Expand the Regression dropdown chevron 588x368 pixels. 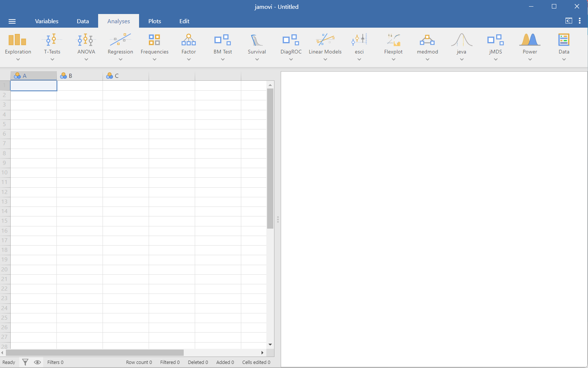click(120, 59)
